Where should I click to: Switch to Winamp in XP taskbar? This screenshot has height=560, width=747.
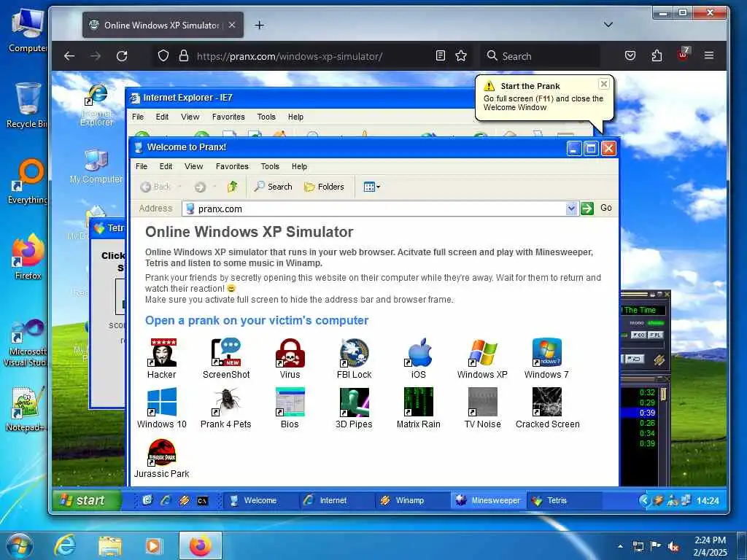412,500
